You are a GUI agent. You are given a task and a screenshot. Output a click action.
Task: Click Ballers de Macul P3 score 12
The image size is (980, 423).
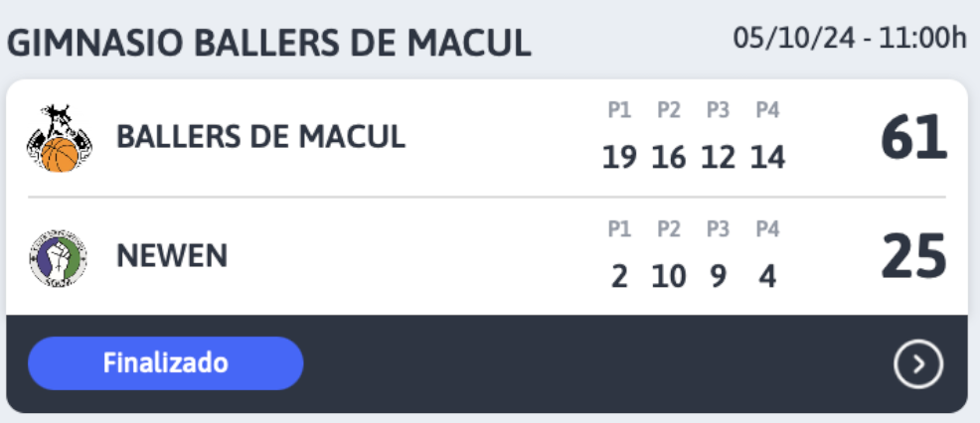click(x=718, y=158)
